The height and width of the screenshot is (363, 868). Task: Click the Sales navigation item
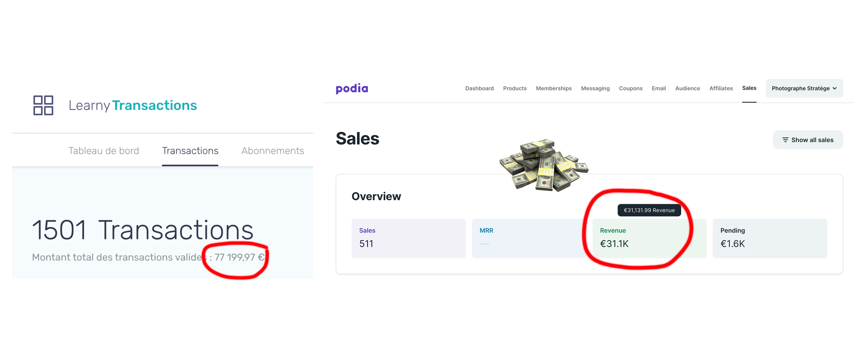pos(749,88)
